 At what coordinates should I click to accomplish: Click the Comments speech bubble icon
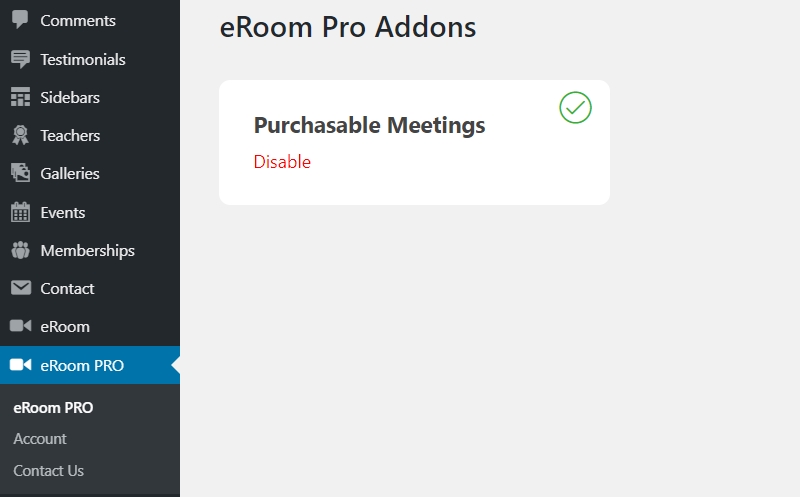tap(20, 19)
